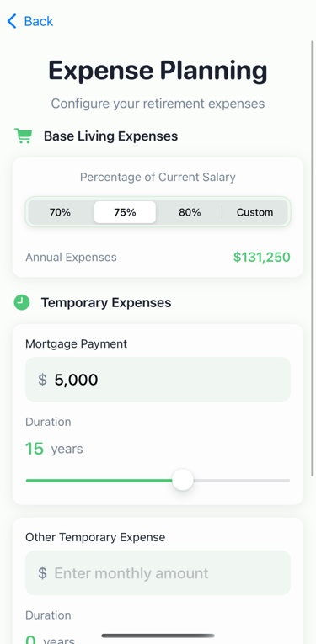Image resolution: width=316 pixels, height=644 pixels.
Task: Click the Temporary Expenses section heading
Action: pyautogui.click(x=106, y=303)
